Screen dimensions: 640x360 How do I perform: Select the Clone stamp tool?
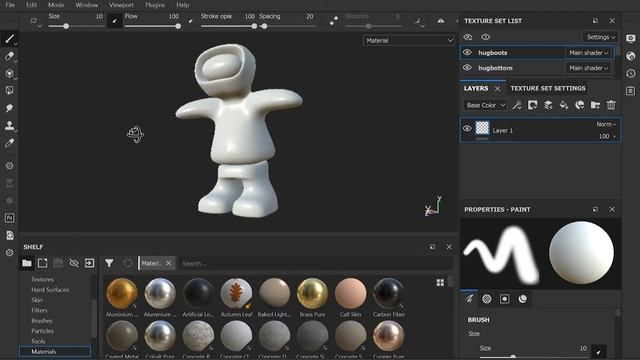coord(9,125)
